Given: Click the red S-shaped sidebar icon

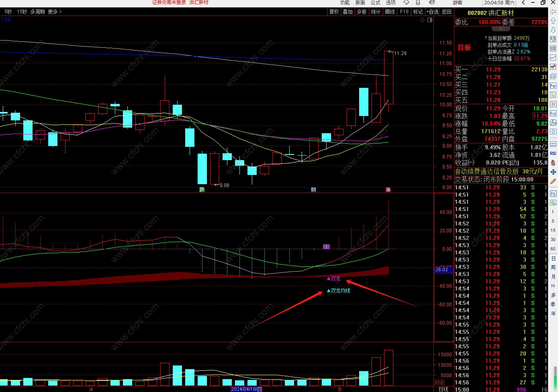Looking at the screenshot, I should [553, 162].
